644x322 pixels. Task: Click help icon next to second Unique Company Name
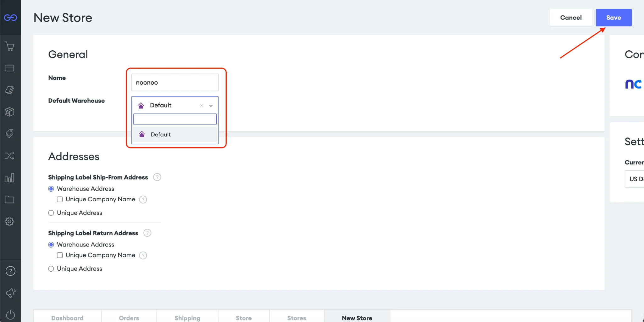[143, 255]
